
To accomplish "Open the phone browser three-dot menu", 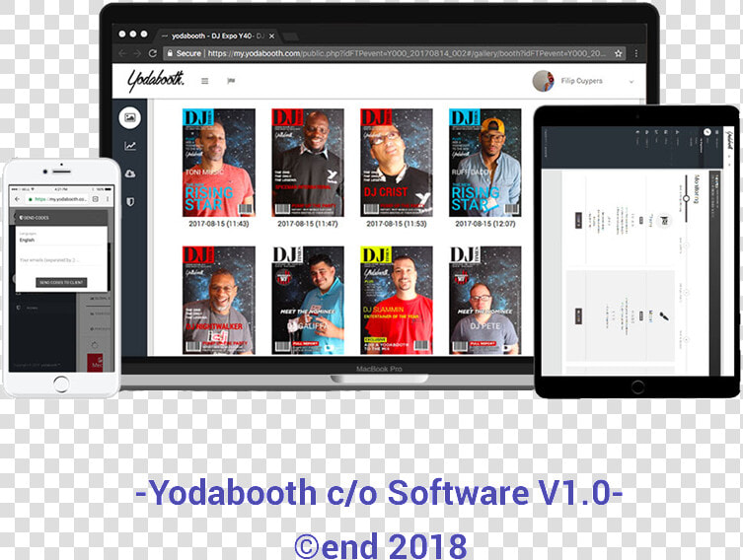I will [x=108, y=199].
